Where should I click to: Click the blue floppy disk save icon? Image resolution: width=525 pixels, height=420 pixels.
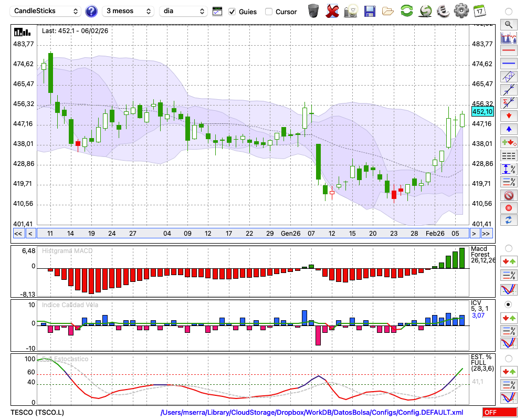[370, 10]
